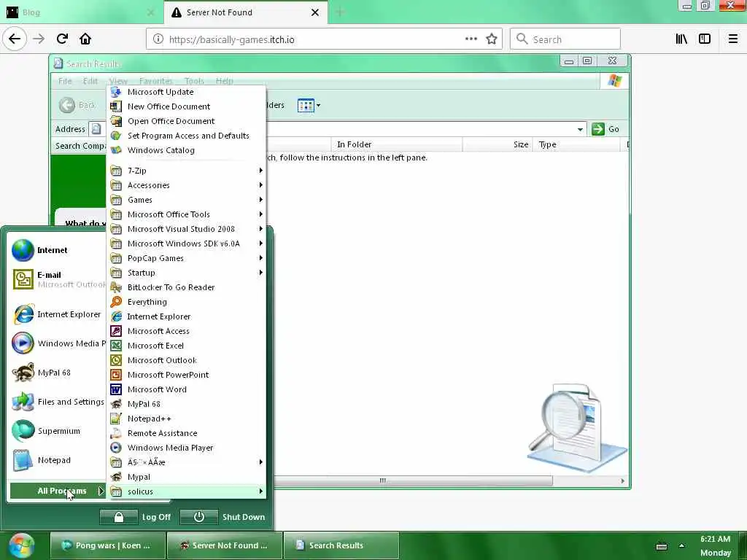The height and width of the screenshot is (560, 747).
Task: Launch Mypal from the programs list
Action: 186,477
